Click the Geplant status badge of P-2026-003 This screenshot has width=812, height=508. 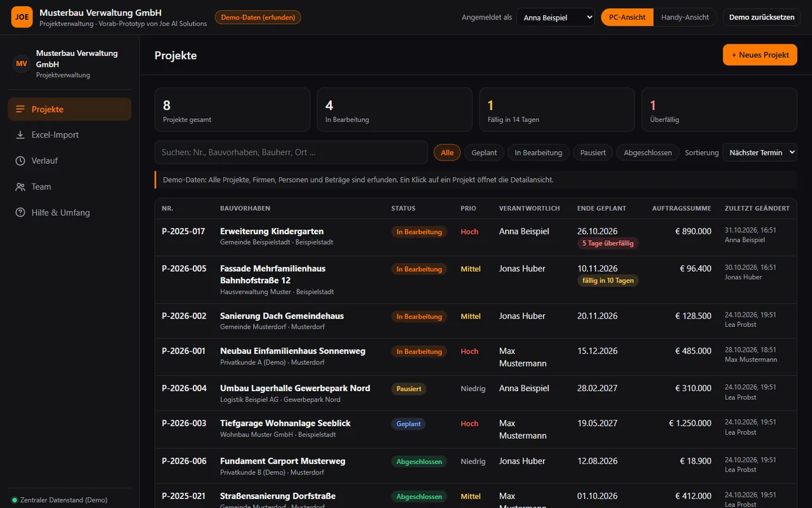[409, 424]
